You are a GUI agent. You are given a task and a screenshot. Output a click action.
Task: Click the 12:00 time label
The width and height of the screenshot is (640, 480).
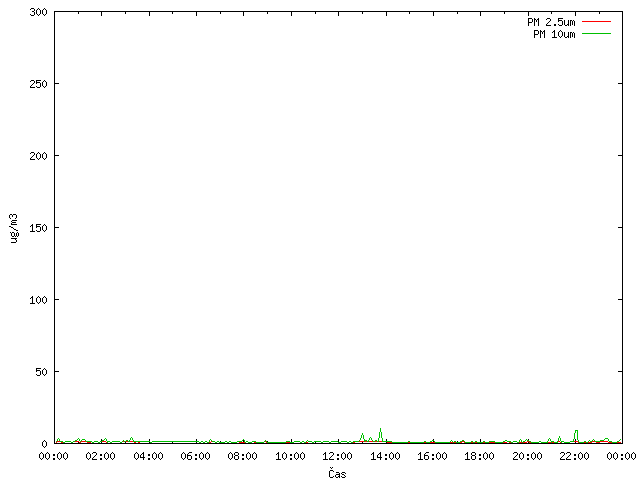(x=338, y=456)
